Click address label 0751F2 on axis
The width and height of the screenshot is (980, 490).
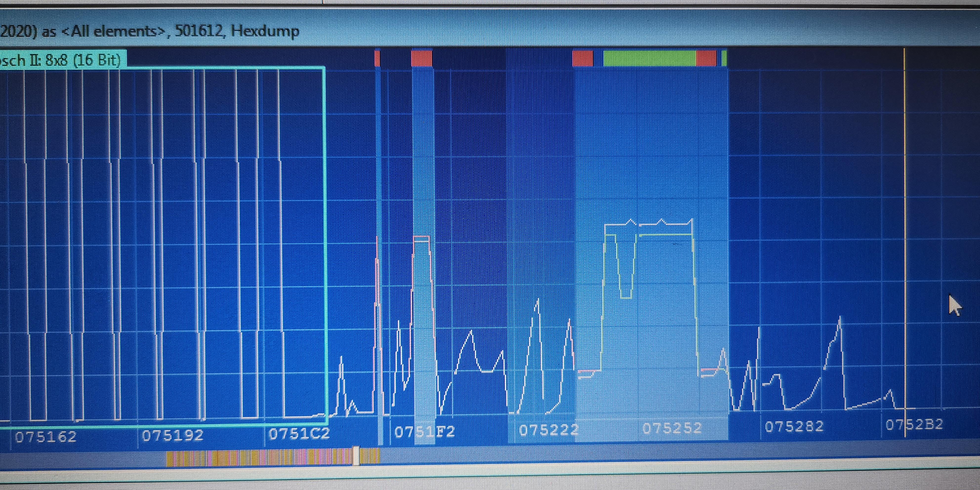coord(425,432)
